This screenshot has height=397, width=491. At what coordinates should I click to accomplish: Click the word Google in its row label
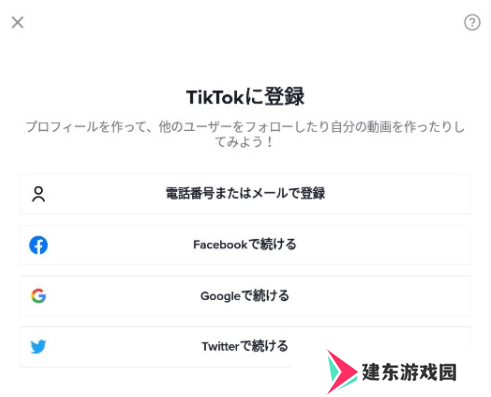[220, 296]
